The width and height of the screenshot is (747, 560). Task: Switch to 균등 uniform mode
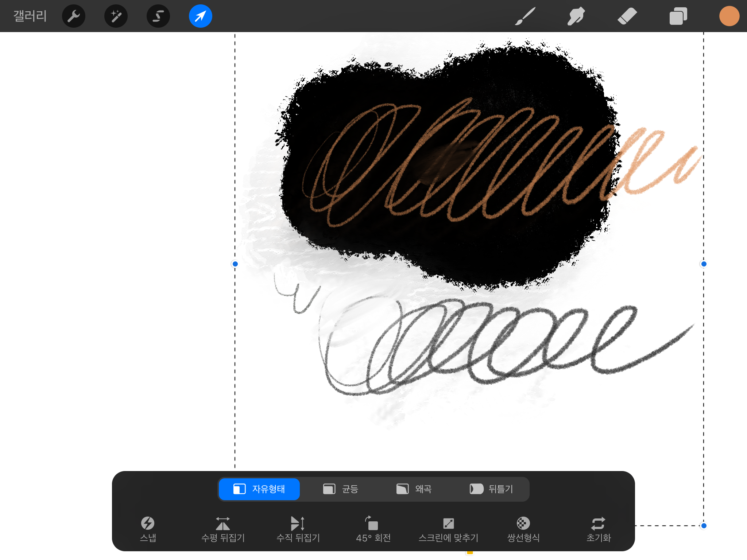(x=341, y=489)
